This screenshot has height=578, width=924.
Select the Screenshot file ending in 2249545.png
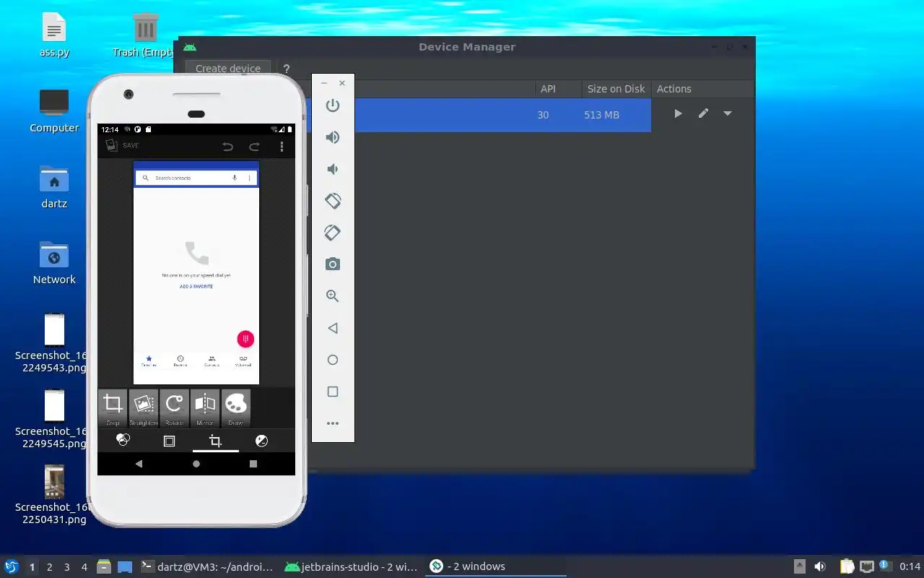point(54,418)
